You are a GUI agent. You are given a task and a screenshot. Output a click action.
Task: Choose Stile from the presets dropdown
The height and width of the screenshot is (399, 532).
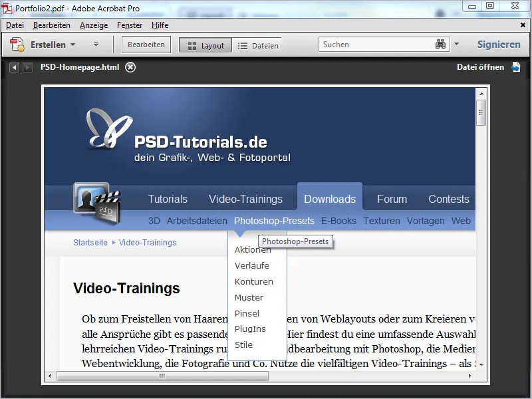(x=243, y=344)
